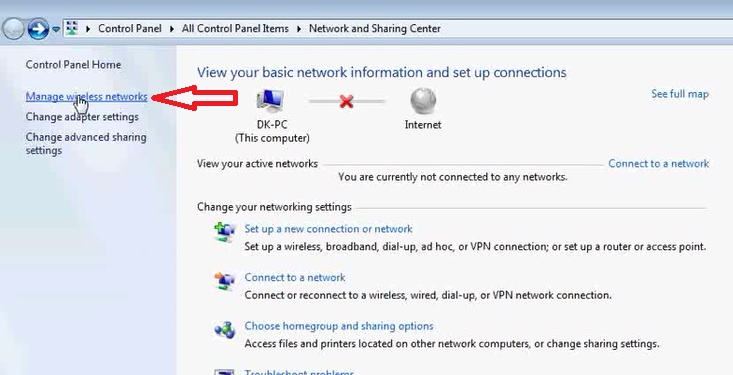Click the Control Panel icon in address bar
This screenshot has height=375, width=733.
pyautogui.click(x=72, y=29)
